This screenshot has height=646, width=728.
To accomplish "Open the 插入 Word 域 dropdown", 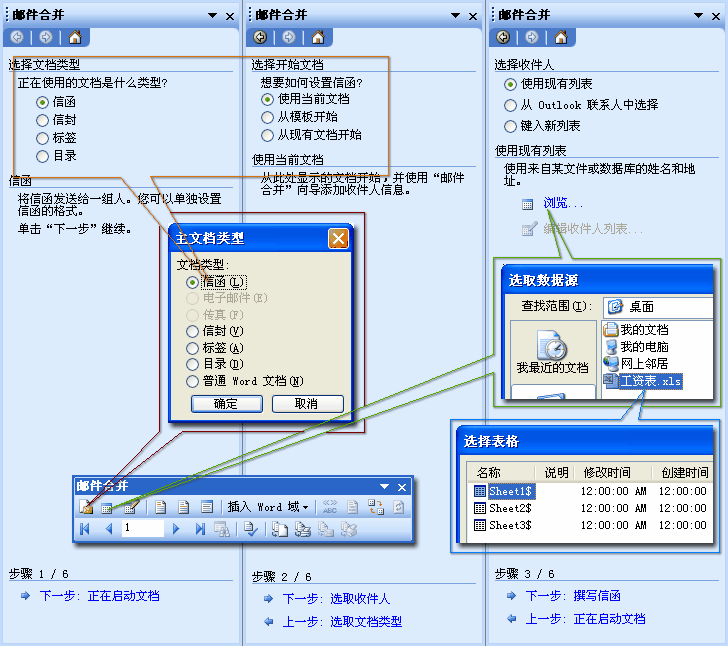I will [x=268, y=507].
